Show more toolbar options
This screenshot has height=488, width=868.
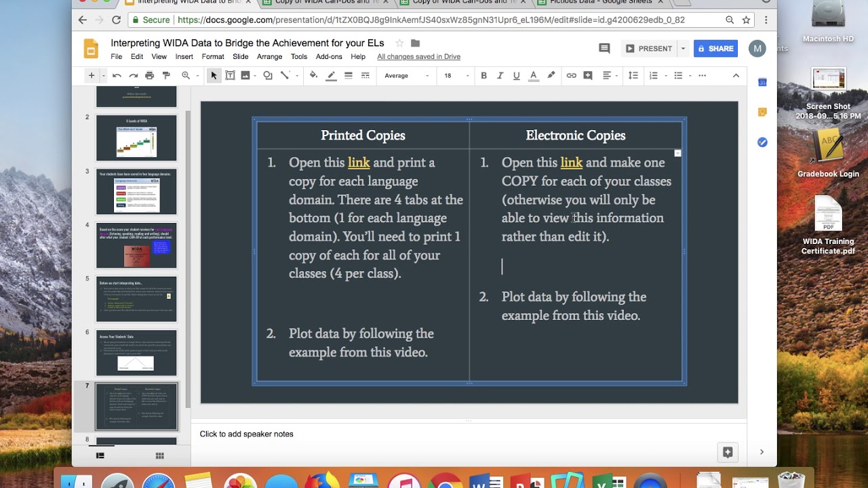tap(702, 75)
